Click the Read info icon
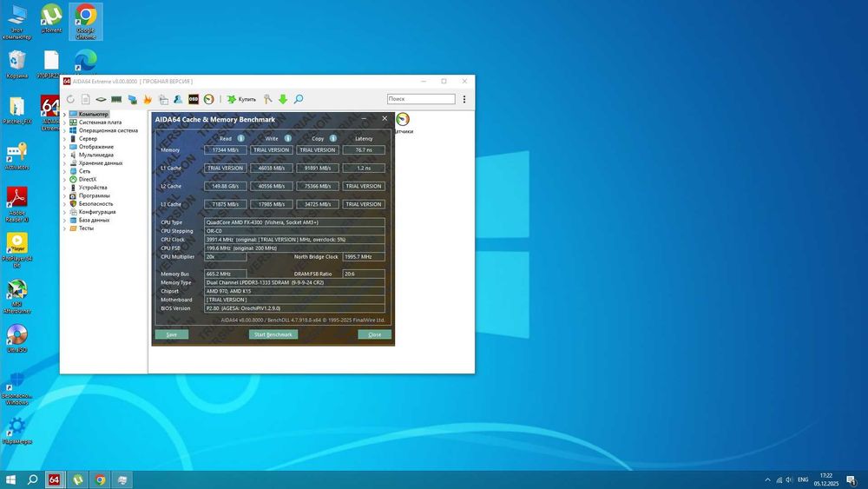 point(240,138)
